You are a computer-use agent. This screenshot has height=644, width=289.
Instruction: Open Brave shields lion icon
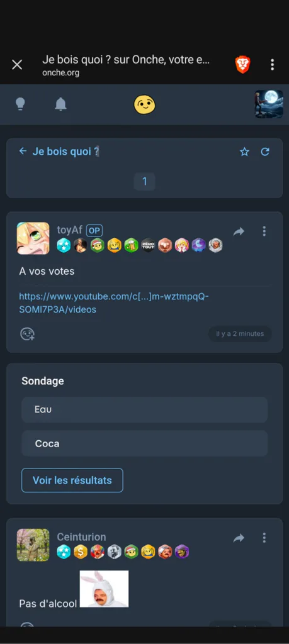click(242, 65)
